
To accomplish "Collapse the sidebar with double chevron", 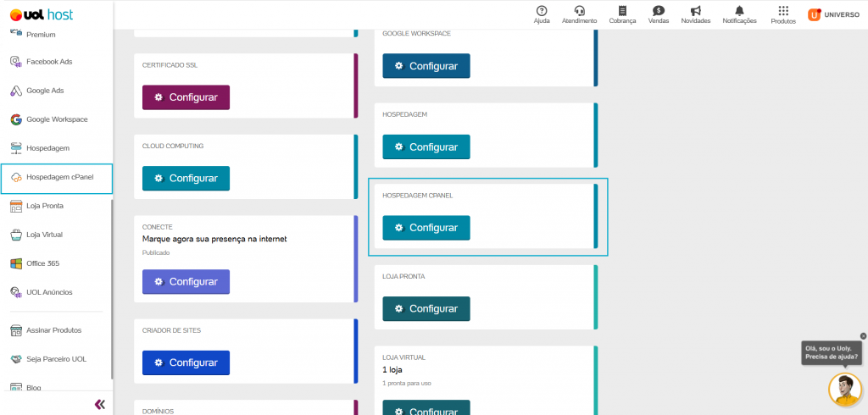I will point(100,405).
